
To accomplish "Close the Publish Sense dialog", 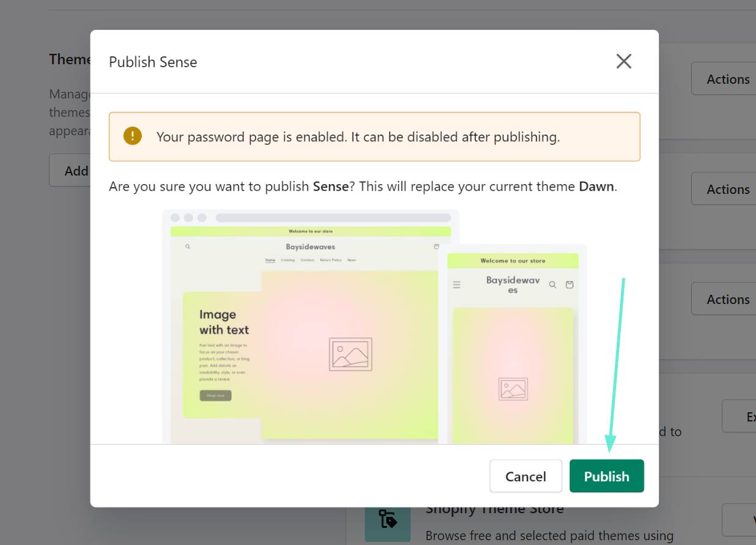I will click(623, 61).
